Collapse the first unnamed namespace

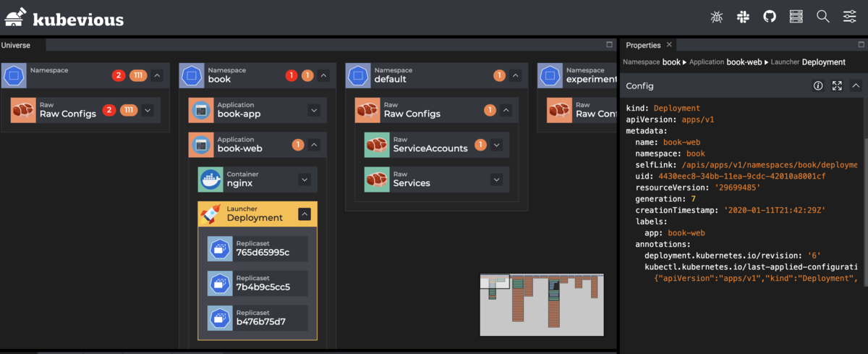[x=157, y=75]
